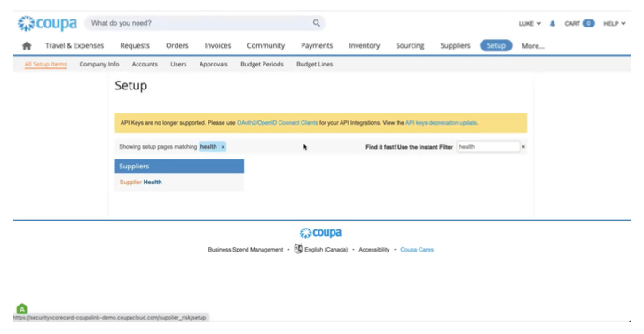Image resolution: width=644 pixels, height=334 pixels.
Task: Click the Accessibility footer link
Action: pyautogui.click(x=373, y=250)
